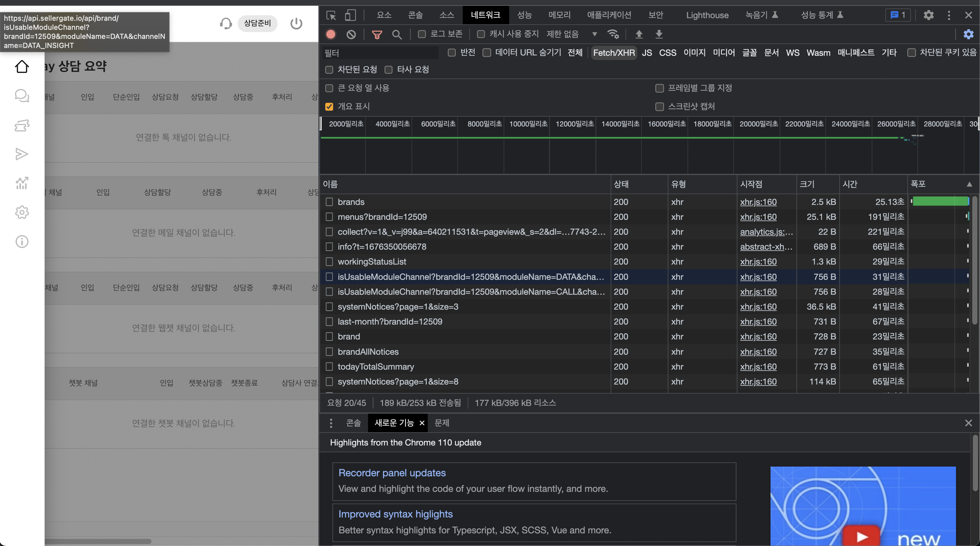Select the workingStatusList request row
This screenshot has width=980, height=546.
645,262
